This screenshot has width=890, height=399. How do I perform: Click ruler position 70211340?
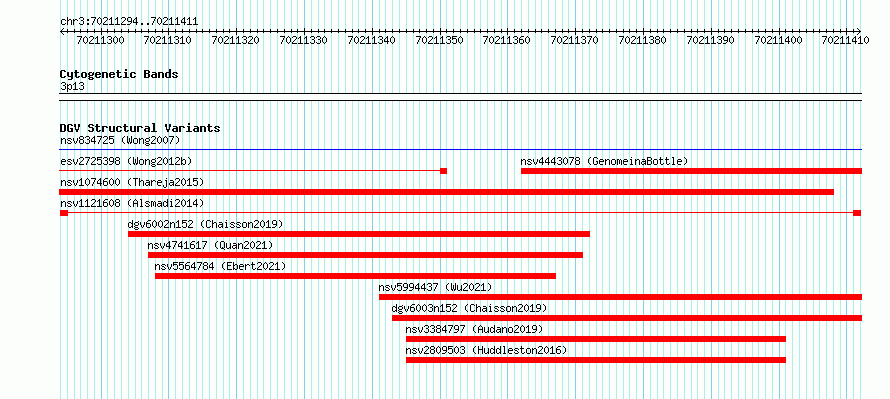coord(372,40)
